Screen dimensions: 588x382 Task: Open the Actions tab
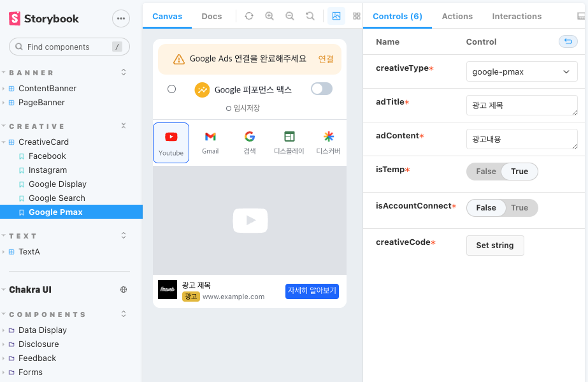point(457,16)
